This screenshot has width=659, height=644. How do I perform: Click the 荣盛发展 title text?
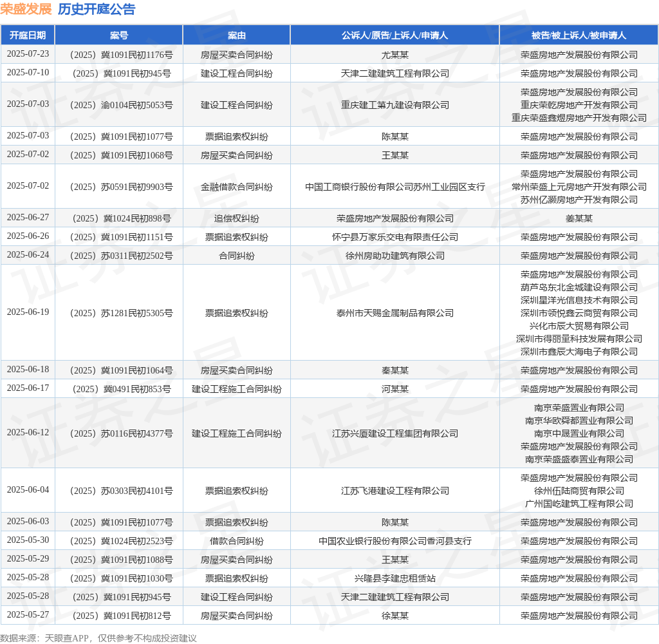click(x=26, y=9)
